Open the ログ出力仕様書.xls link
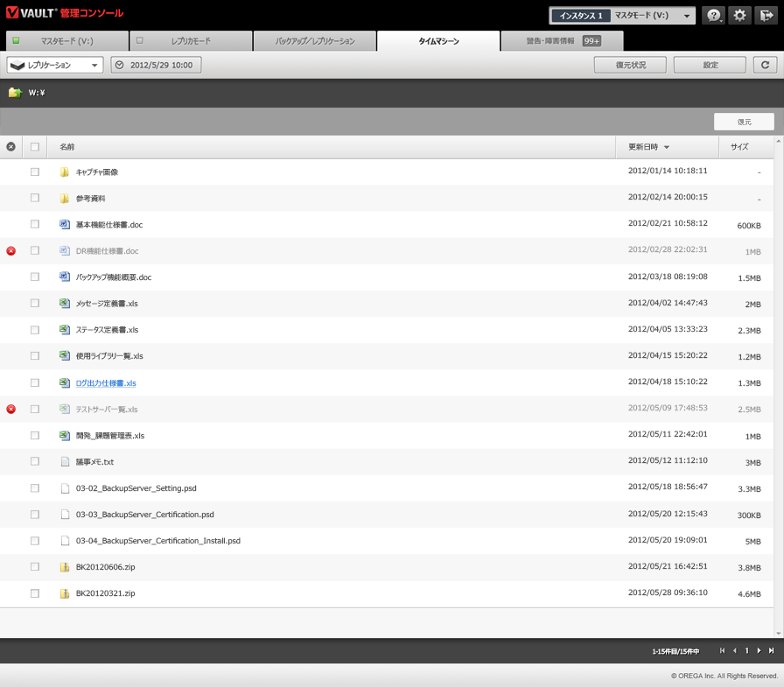This screenshot has height=687, width=784. (x=106, y=383)
